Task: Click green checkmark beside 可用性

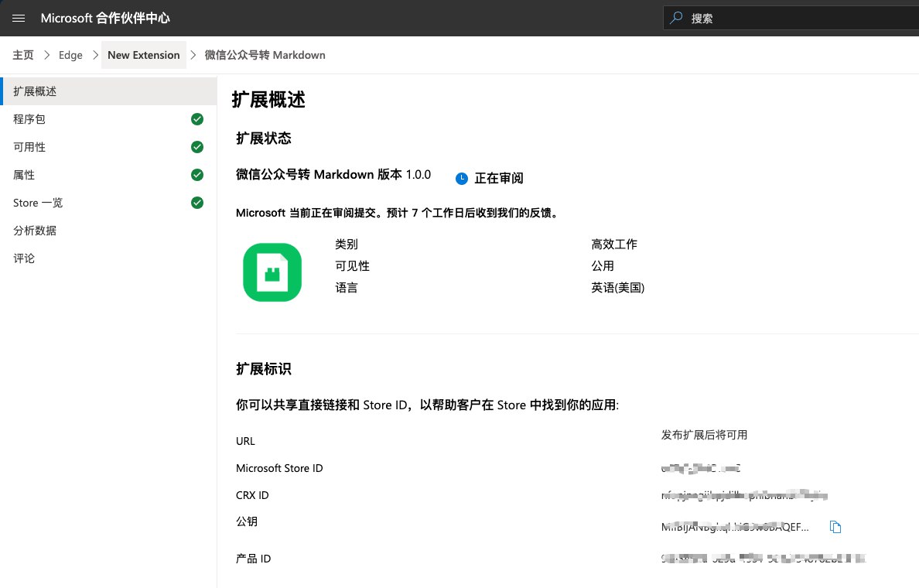Action: pos(197,147)
